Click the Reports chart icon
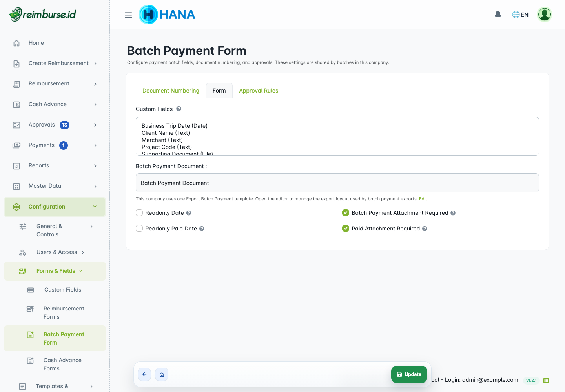Viewport: 565px width, 392px height. [x=16, y=166]
